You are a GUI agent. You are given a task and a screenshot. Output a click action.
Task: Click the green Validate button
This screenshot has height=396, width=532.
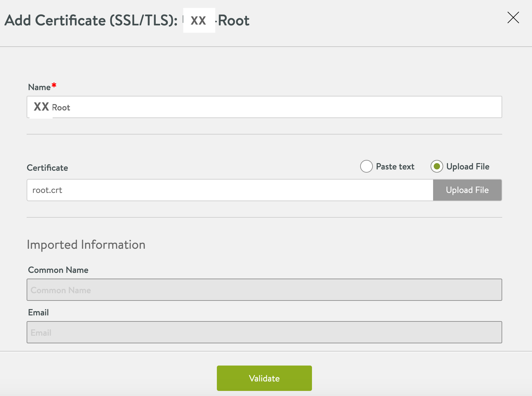point(264,378)
